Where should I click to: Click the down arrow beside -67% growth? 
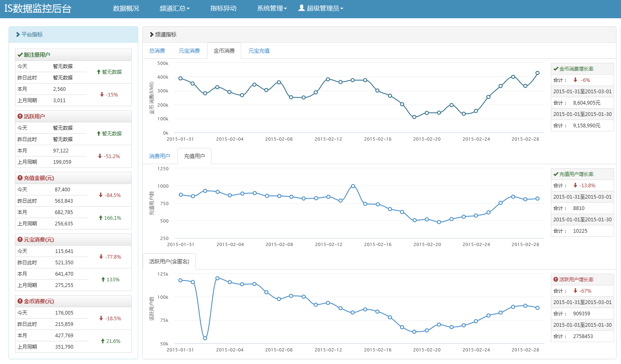[575, 291]
